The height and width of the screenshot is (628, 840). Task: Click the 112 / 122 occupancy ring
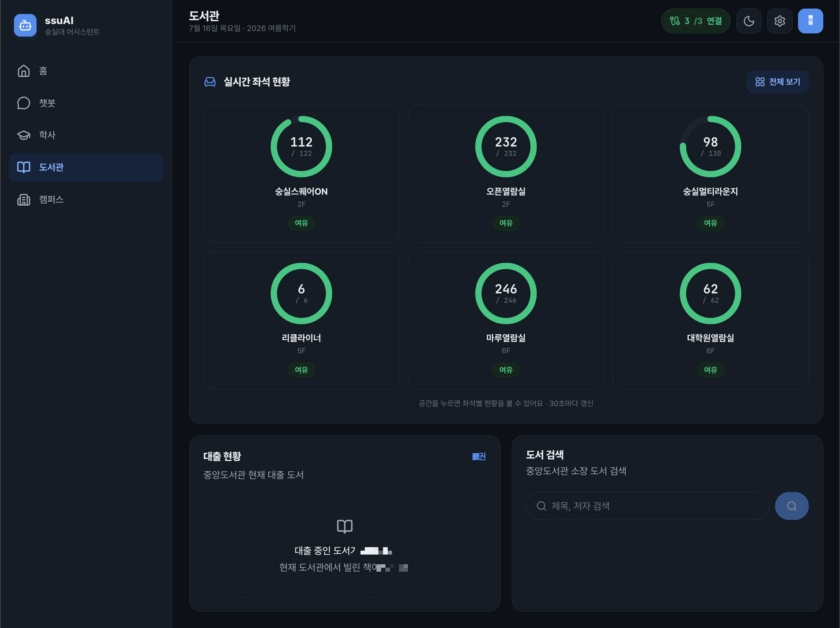(x=301, y=147)
